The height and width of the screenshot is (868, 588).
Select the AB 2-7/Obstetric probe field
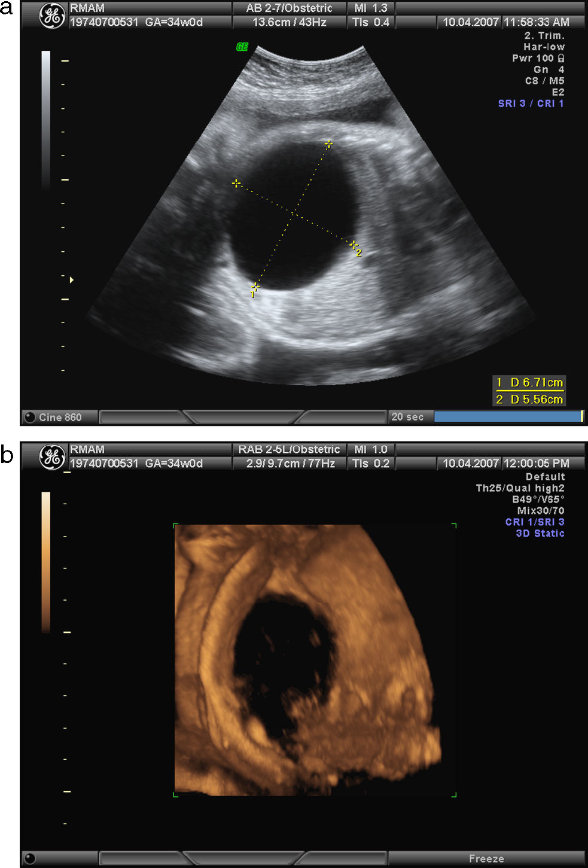pos(289,8)
